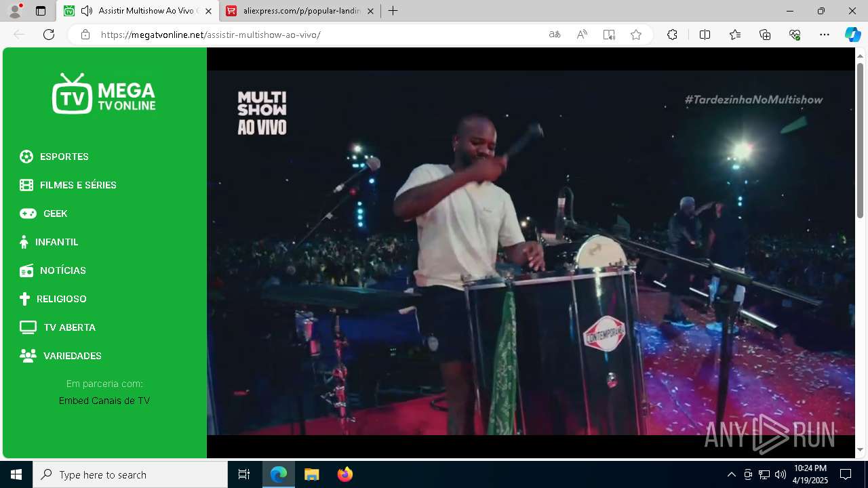Click the Mega TV Online logo
868x488 pixels.
click(104, 94)
